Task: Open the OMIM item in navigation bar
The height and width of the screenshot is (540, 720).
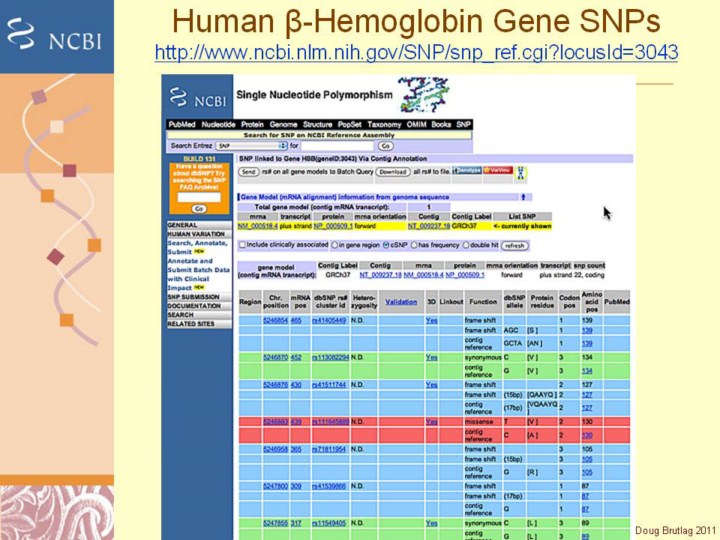Action: 416,124
